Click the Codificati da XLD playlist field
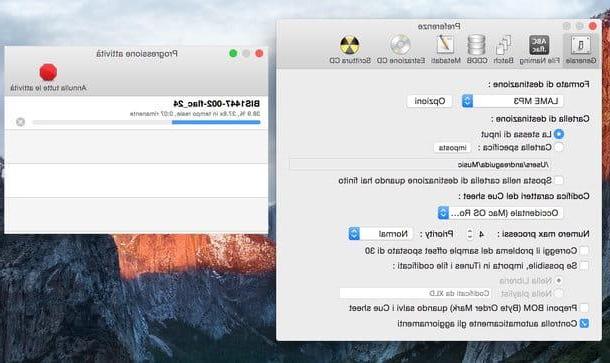Viewport: 610px width, 363px height. (415, 293)
